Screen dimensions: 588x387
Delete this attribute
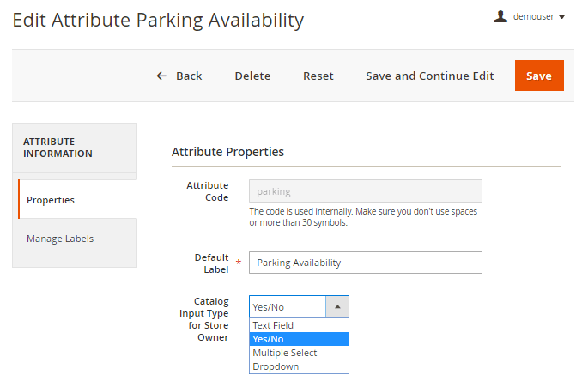[252, 76]
